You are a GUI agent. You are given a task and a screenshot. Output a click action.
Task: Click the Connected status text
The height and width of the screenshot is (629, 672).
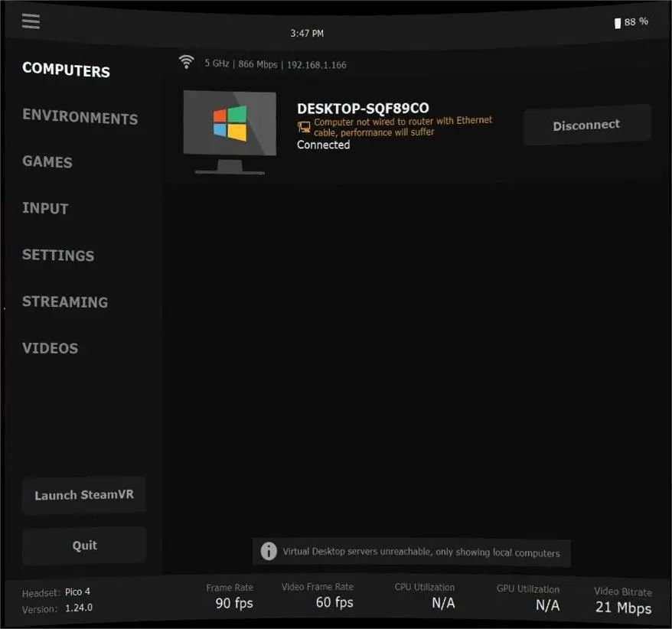(324, 145)
